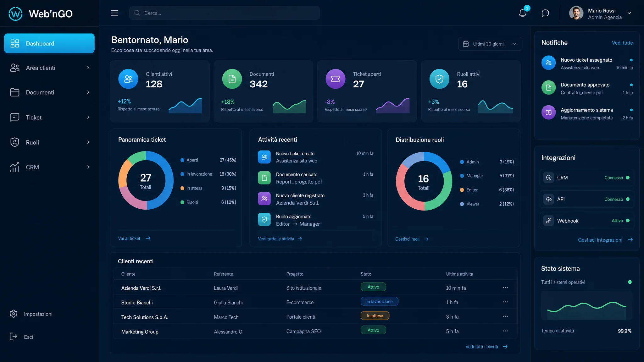This screenshot has height=362, width=644.
Task: Click the Esci logout icon
Action: [14, 337]
